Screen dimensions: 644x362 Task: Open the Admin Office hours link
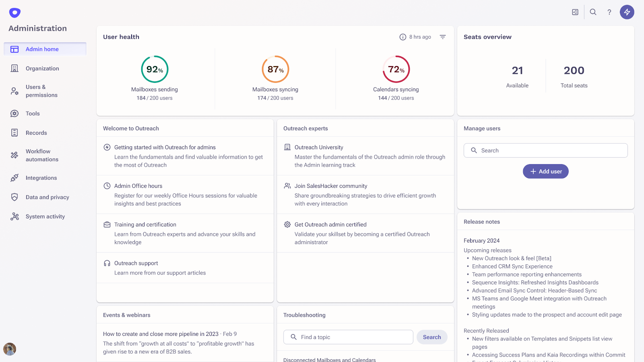[x=138, y=186]
